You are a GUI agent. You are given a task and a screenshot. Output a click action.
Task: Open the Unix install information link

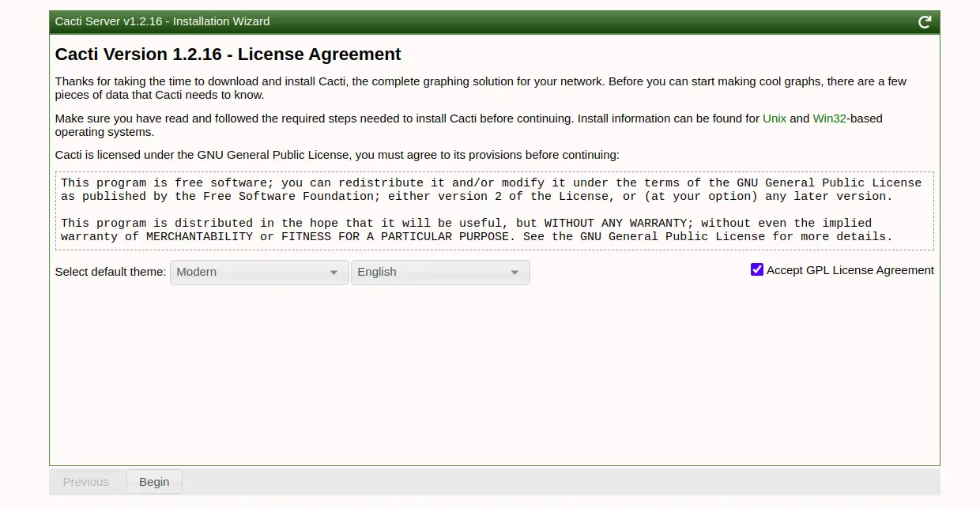tap(775, 119)
